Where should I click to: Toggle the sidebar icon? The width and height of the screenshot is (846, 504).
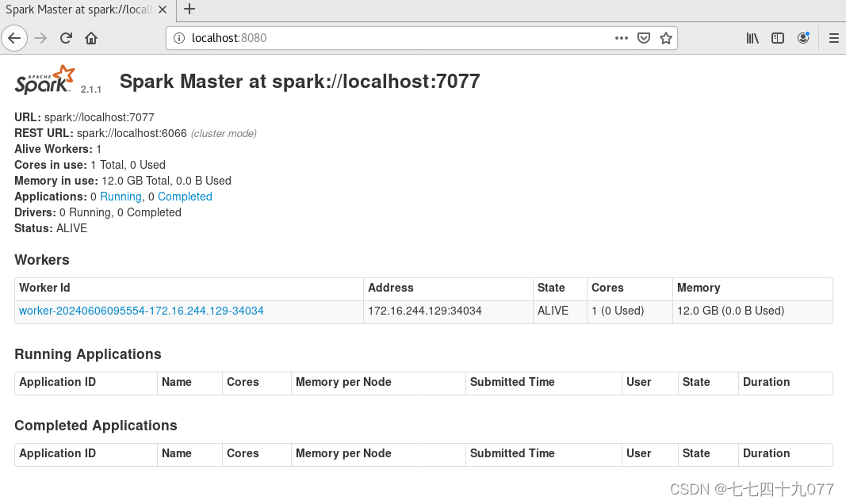coord(777,37)
